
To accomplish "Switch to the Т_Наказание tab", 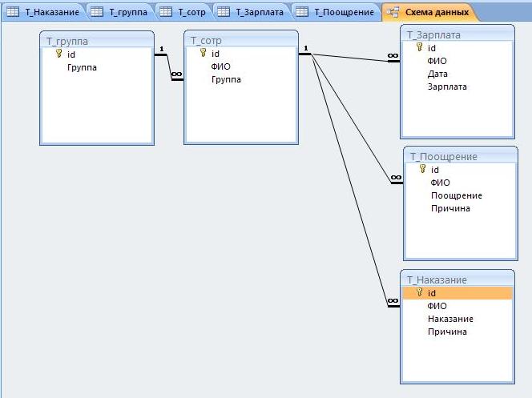I will [44, 12].
